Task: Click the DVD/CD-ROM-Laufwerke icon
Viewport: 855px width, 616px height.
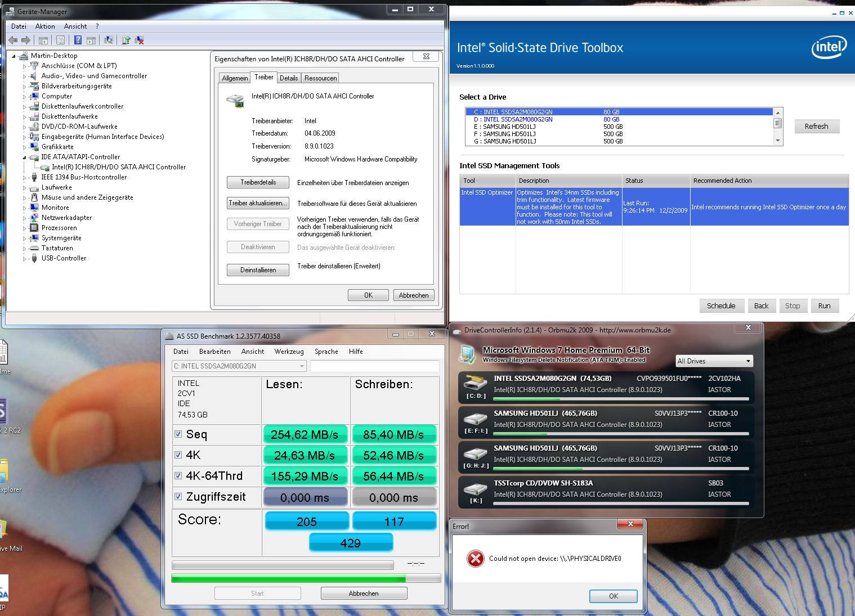Action: 34,127
